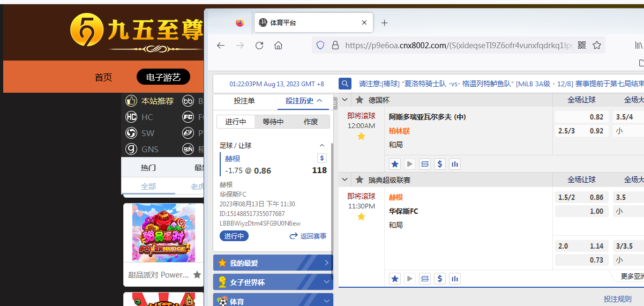Click the list icon under the 德国杯 match

click(425, 164)
